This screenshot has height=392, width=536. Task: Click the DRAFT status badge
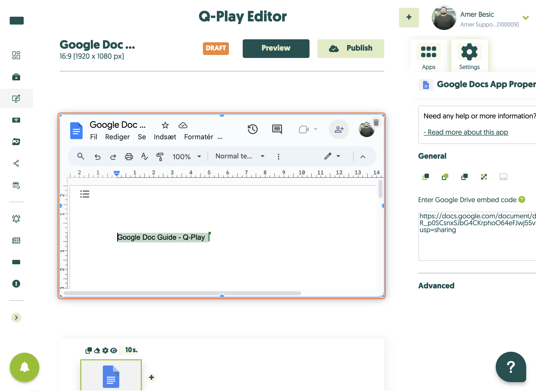(216, 48)
